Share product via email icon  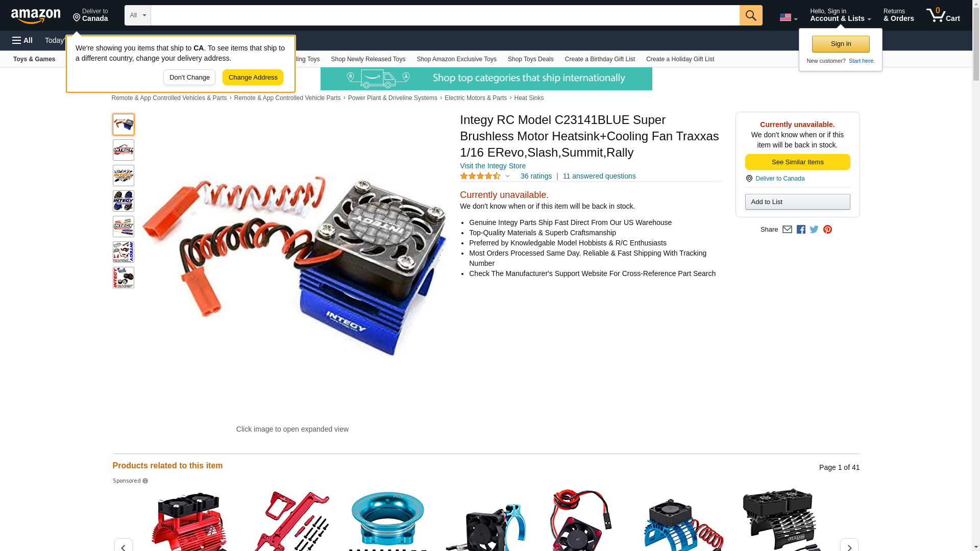click(787, 230)
